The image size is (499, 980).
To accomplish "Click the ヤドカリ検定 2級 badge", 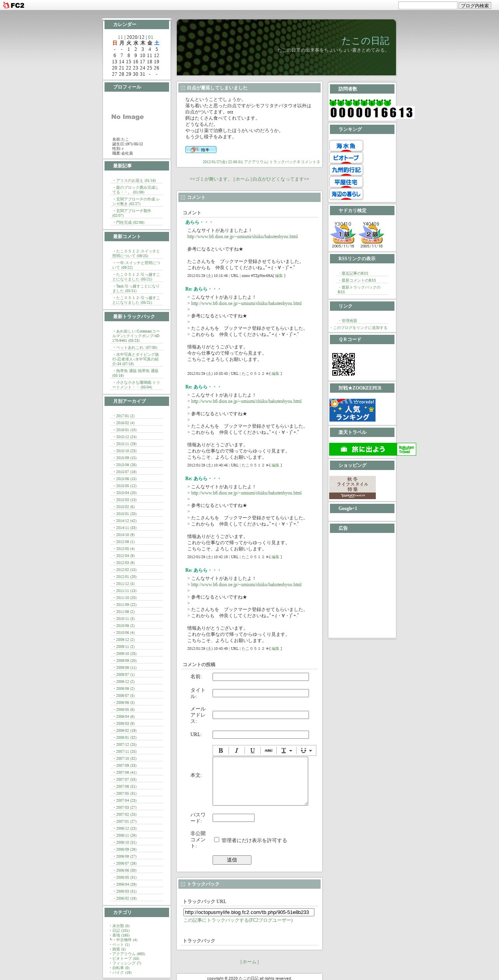I will (x=371, y=235).
